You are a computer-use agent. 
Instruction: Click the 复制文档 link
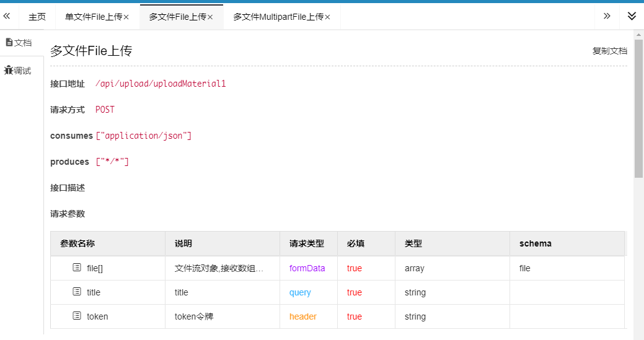[609, 51]
